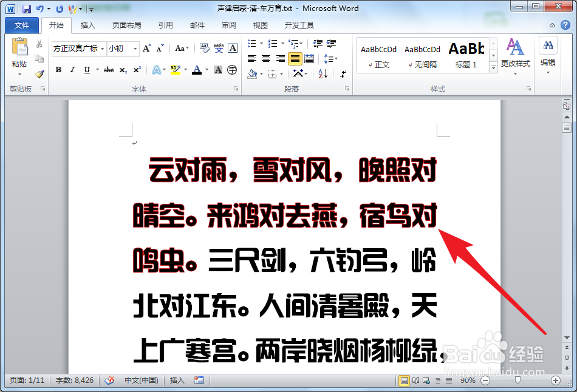Click 更改样式 in the Styles group

pos(515,55)
